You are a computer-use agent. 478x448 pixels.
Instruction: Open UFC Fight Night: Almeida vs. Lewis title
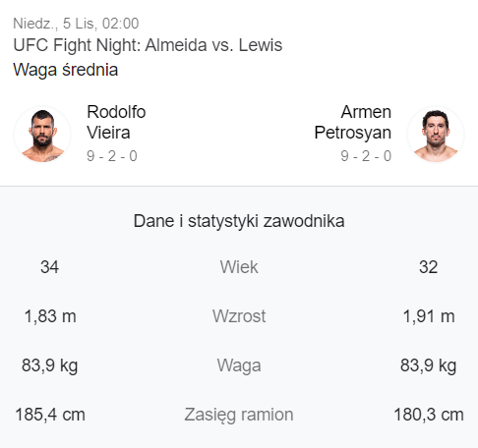click(x=148, y=45)
